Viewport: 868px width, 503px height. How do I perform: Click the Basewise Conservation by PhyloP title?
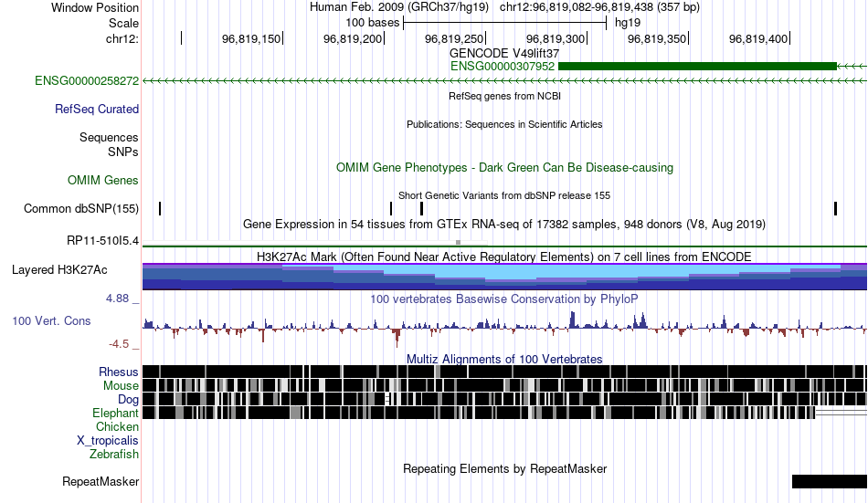point(504,299)
